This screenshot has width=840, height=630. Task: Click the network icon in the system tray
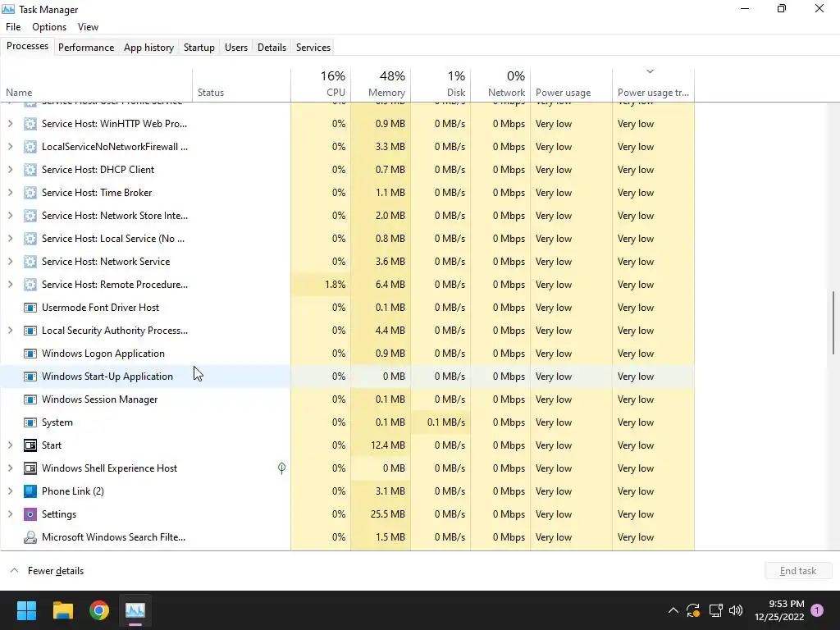point(715,610)
